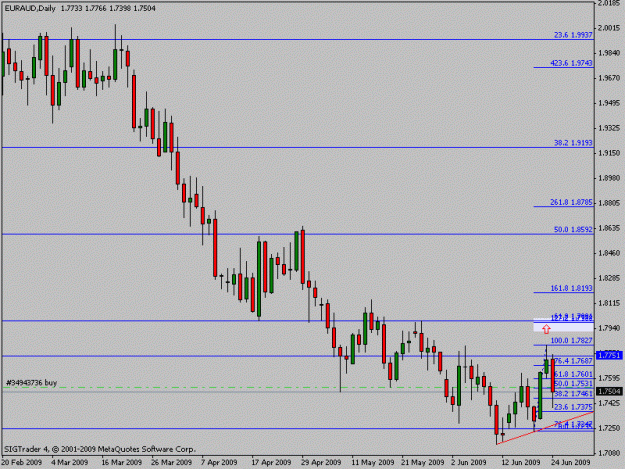Select the red rising trendline
Image resolution: width=625 pixels, height=469 pixels.
tap(545, 428)
